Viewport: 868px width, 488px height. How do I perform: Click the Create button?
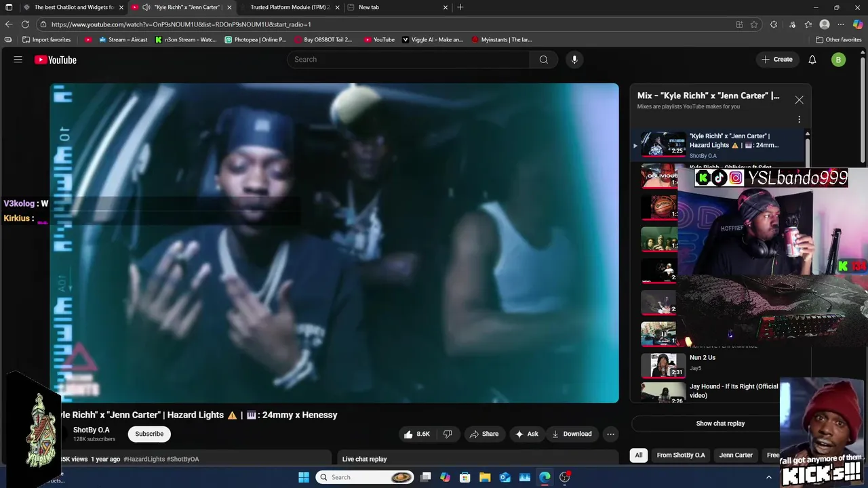(777, 60)
